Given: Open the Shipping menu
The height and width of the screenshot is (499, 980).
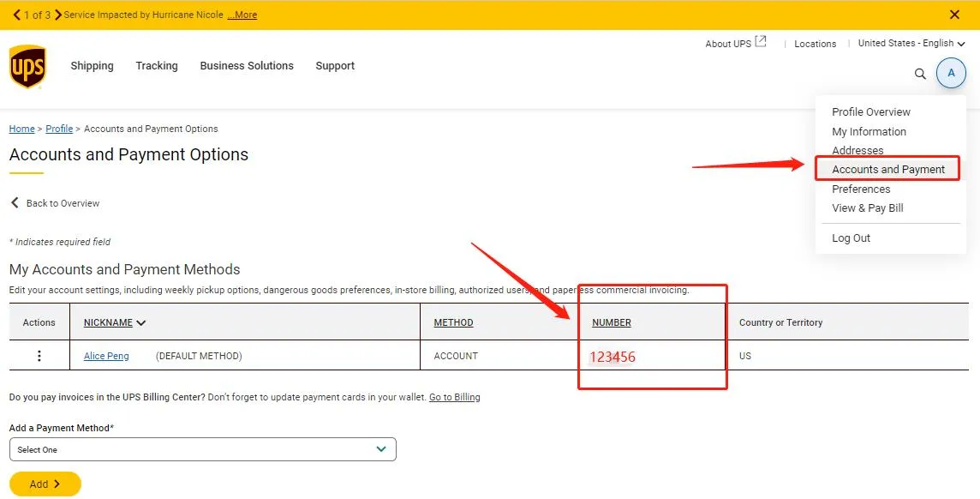Looking at the screenshot, I should (92, 66).
